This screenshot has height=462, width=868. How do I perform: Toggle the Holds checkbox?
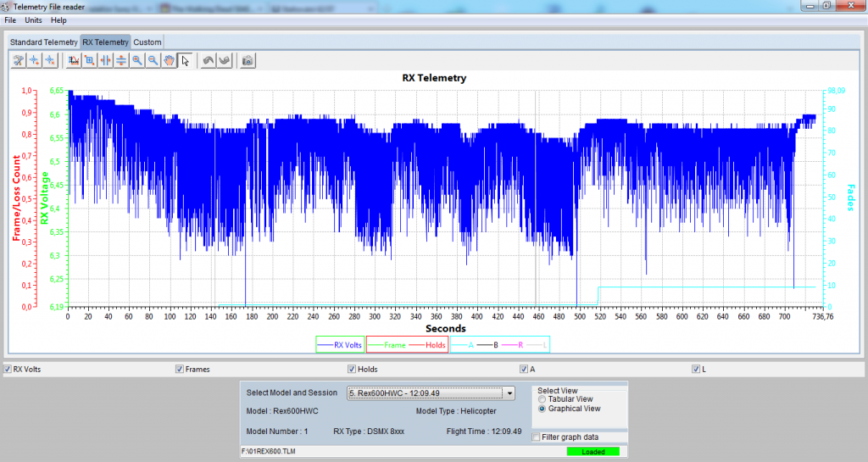tap(352, 370)
